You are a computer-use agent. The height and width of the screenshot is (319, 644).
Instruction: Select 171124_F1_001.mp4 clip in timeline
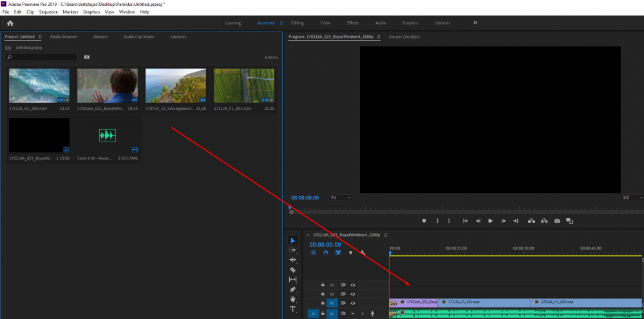[x=484, y=303]
